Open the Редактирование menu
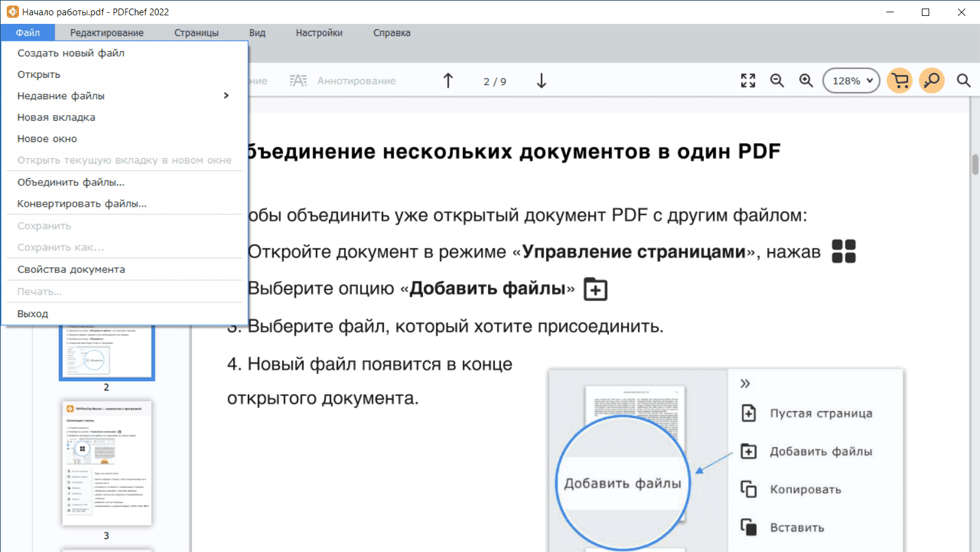 (107, 33)
